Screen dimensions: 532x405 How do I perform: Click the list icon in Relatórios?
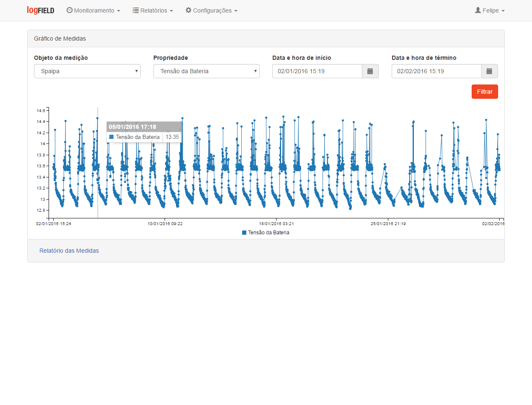click(136, 10)
